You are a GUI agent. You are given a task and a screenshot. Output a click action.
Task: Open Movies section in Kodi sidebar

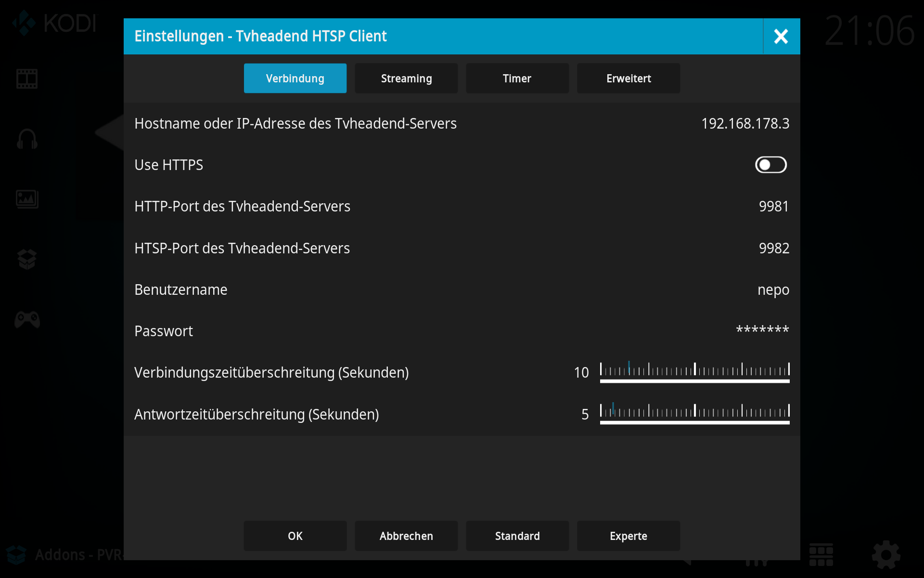click(x=27, y=79)
